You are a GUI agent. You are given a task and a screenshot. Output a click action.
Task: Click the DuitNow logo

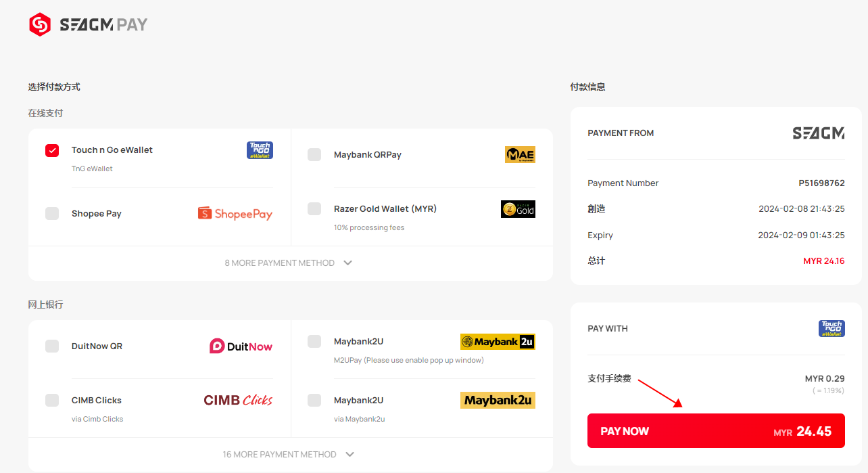click(241, 346)
